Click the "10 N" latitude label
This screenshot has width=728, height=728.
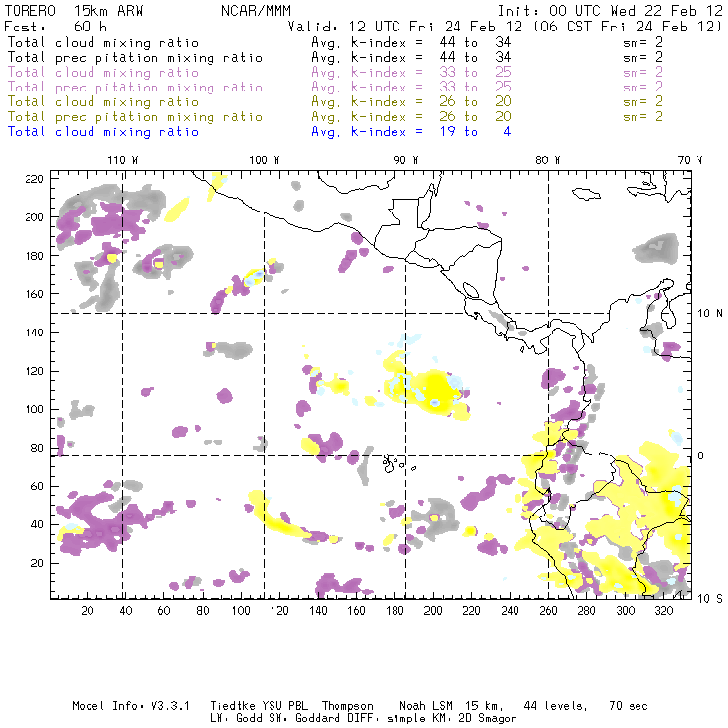pyautogui.click(x=710, y=314)
